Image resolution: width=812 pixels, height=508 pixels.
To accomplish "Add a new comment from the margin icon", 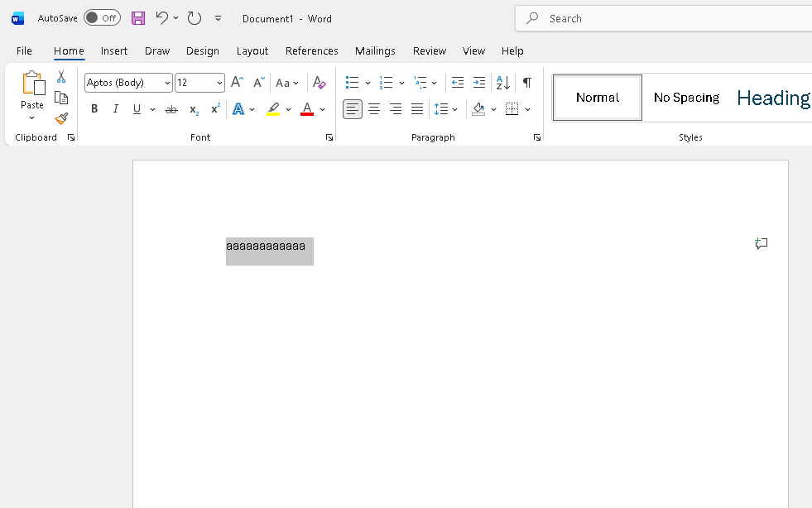I will pyautogui.click(x=761, y=243).
